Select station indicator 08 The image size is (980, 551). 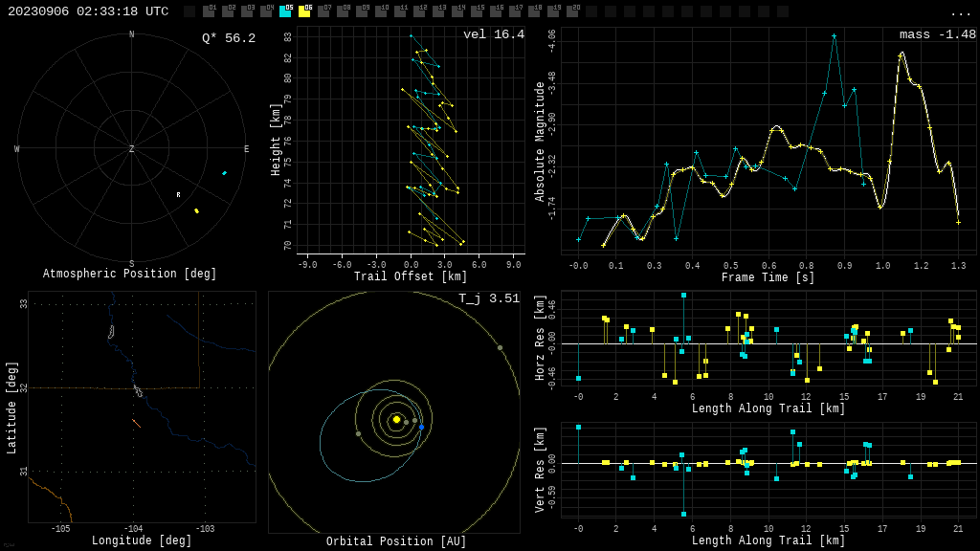[x=343, y=11]
